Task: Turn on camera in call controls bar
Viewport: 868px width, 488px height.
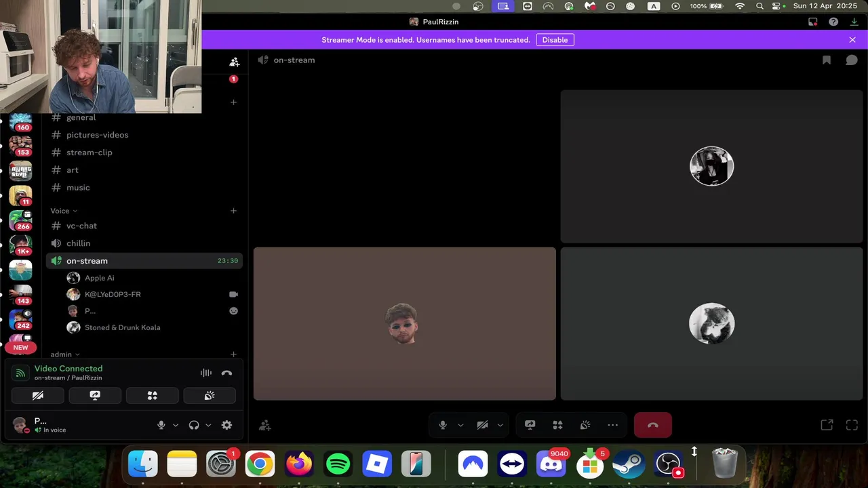Action: 482,425
